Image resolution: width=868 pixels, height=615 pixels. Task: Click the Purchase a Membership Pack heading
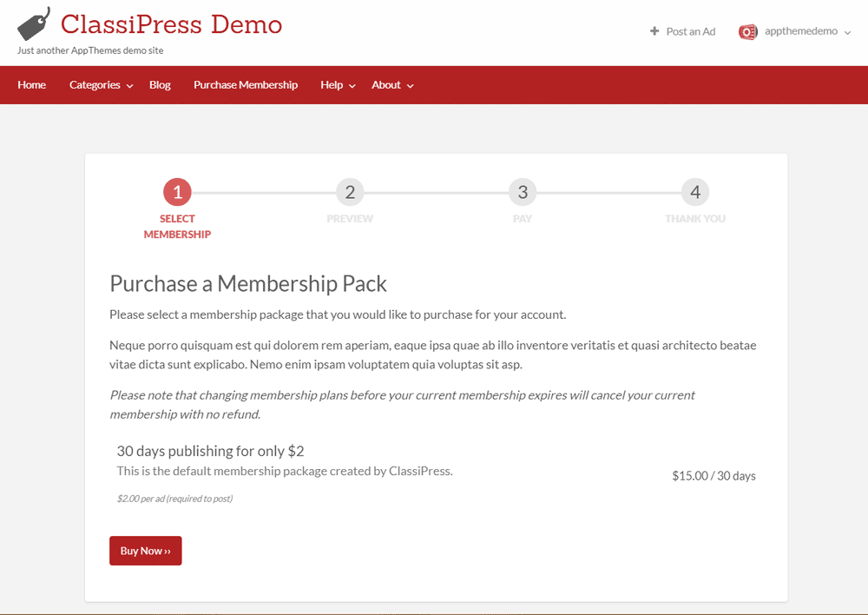coord(248,284)
